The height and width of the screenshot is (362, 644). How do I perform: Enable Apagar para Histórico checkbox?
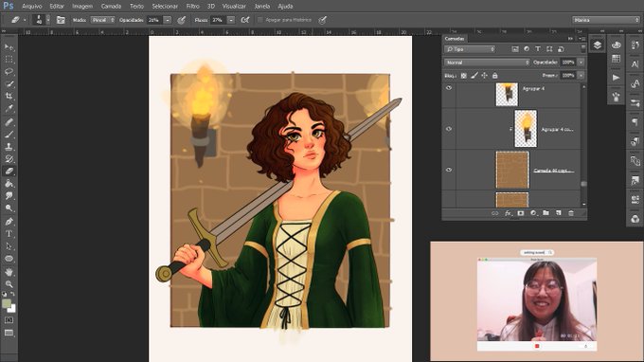coord(259,20)
